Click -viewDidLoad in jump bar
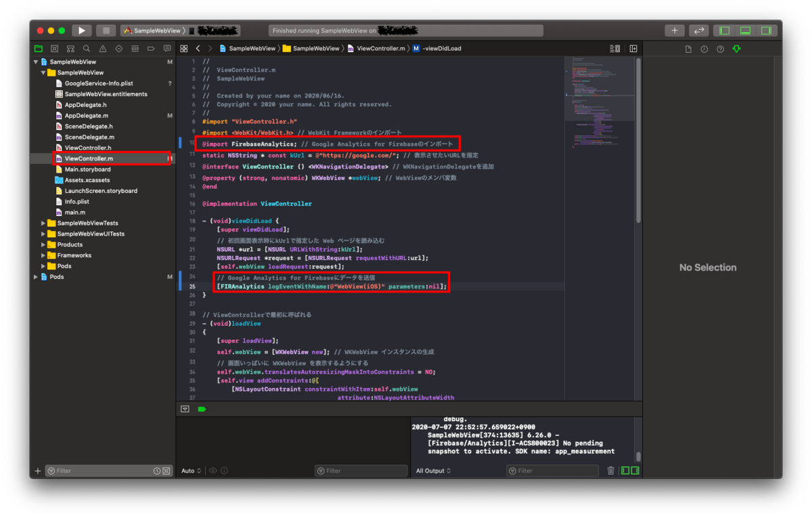This screenshot has height=518, width=812. coord(437,49)
